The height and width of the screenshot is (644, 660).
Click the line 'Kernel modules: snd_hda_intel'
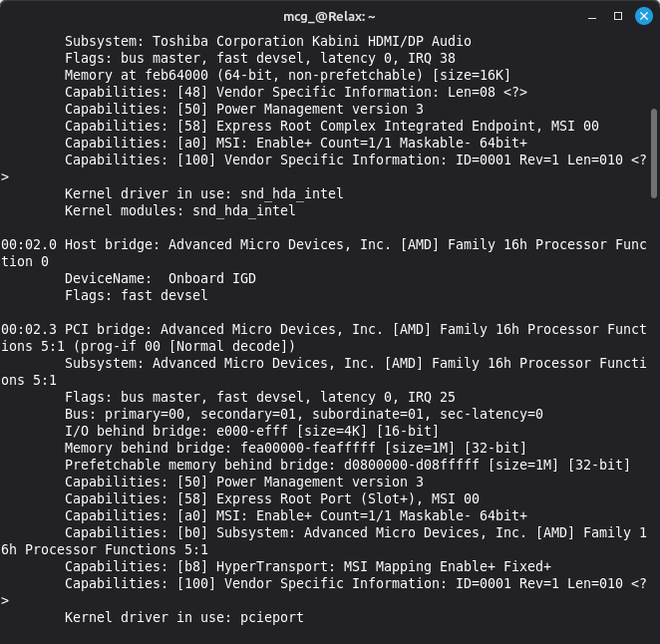(179, 210)
